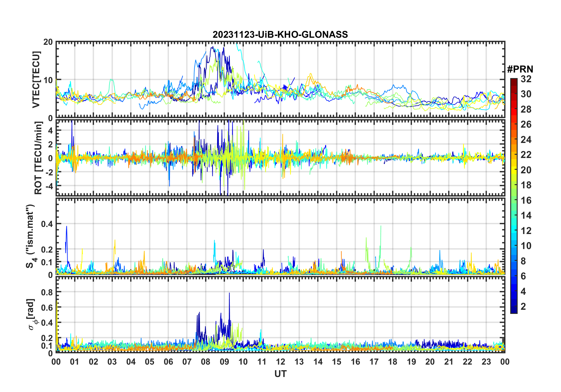Viewport: 561px width, 392px height.
Task: Click x-axis hour tick label 15
Action: [337, 362]
